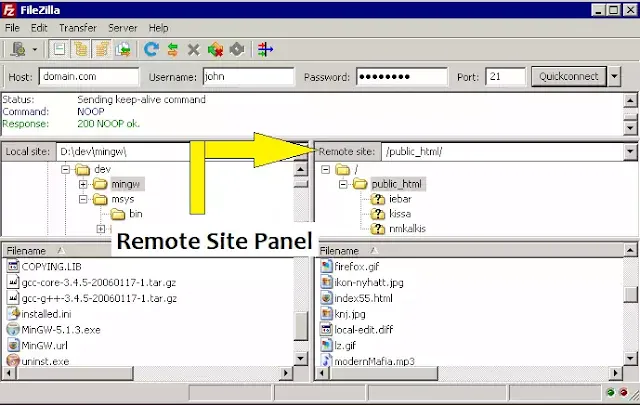
Task: Collapse the public_html folder node
Action: click(343, 184)
